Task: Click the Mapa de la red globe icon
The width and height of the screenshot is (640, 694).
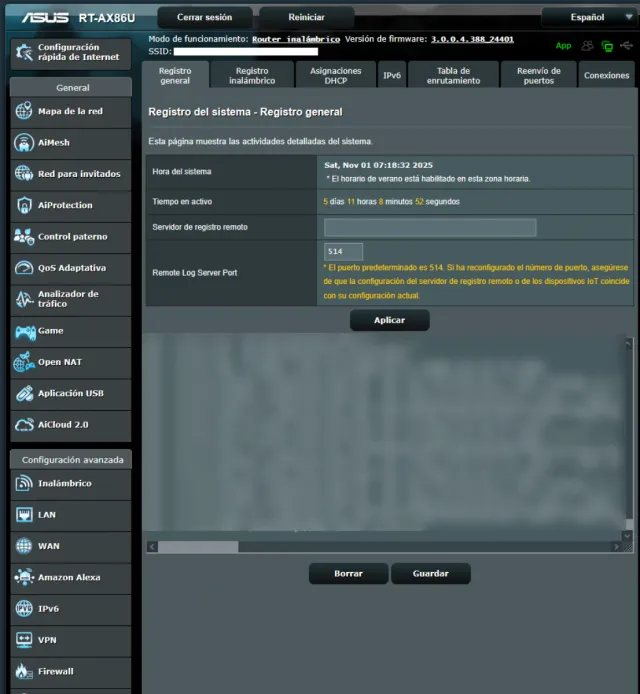Action: point(24,111)
